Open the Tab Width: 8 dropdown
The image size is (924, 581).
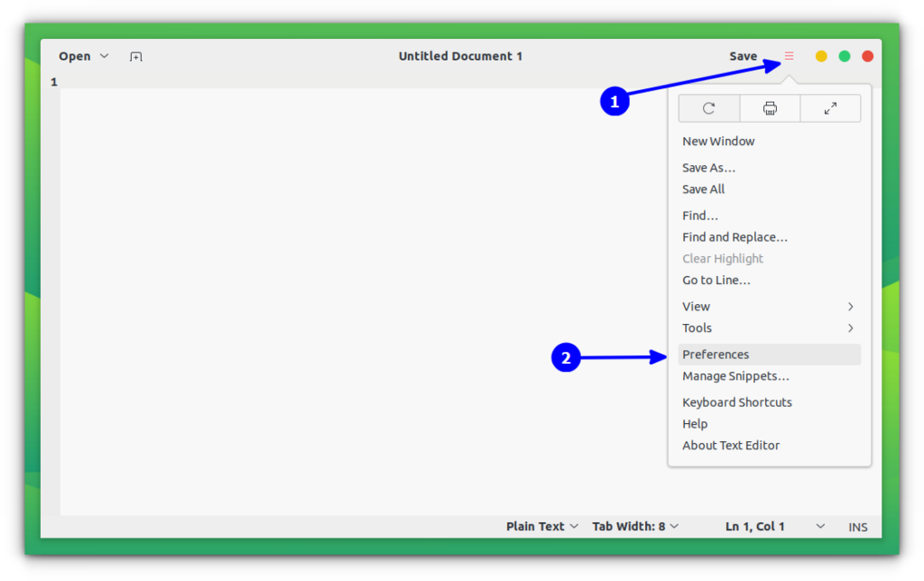coord(635,526)
